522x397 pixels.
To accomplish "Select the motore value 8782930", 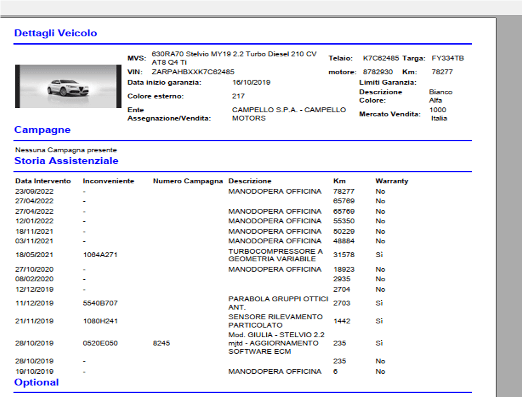I will 378,72.
